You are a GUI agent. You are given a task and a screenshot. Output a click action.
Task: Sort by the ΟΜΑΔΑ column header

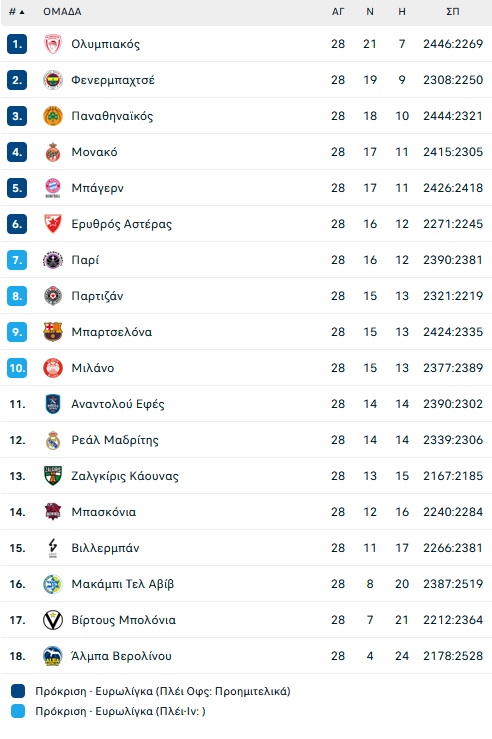pyautogui.click(x=62, y=12)
